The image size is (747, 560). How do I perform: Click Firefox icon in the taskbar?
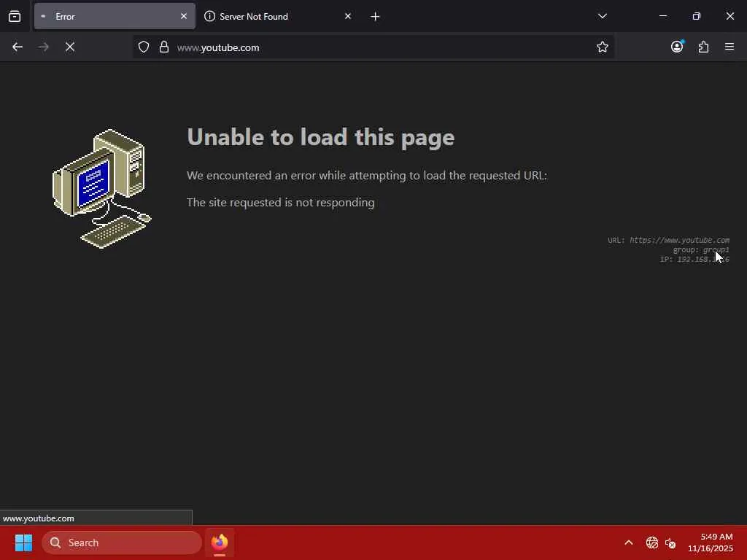(x=220, y=542)
